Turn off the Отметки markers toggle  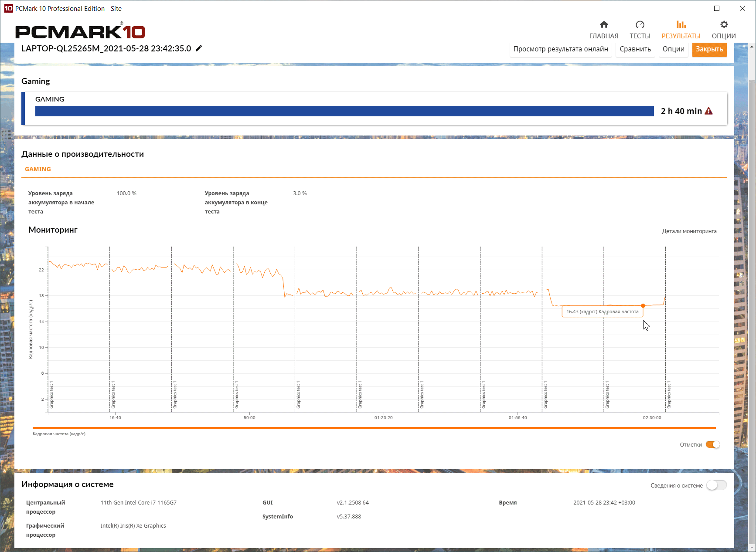click(x=713, y=444)
